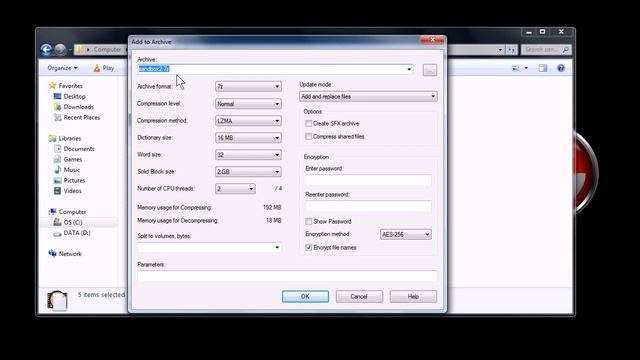Expand the Archive name history dropdown arrow
The height and width of the screenshot is (360, 640).
click(409, 69)
